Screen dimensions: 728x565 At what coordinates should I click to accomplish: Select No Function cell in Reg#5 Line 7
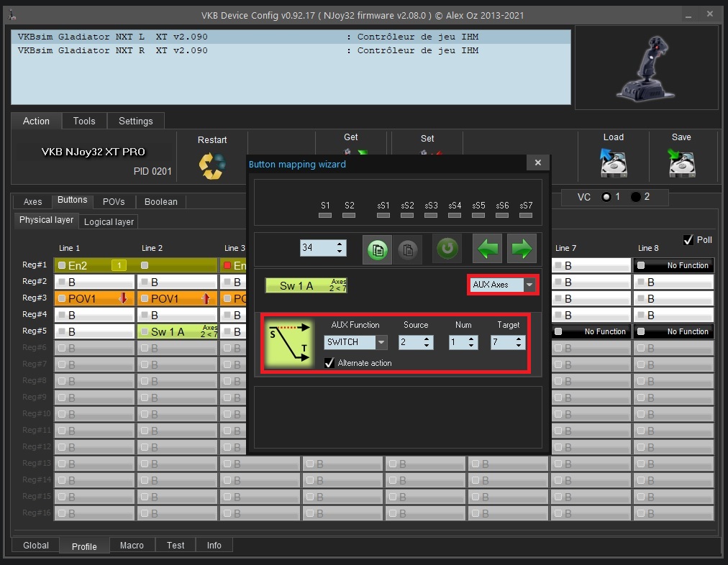[591, 331]
